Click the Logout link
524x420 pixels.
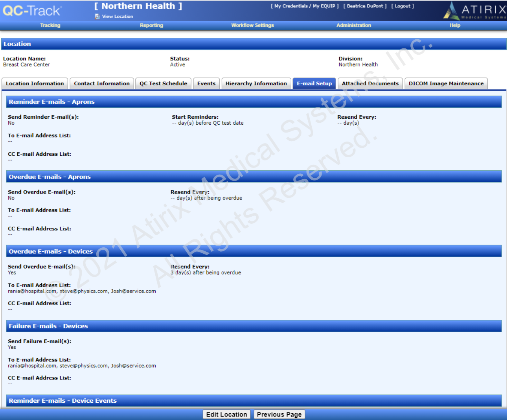tap(403, 6)
